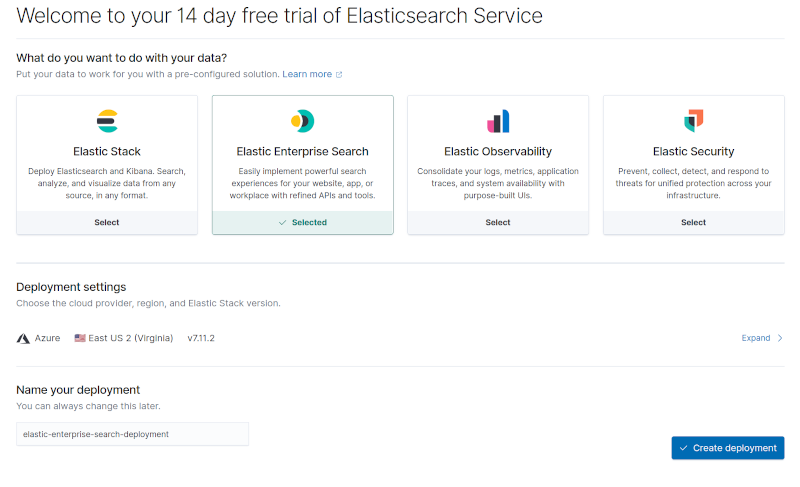Toggle the Selected Enterprise Search option
Screen dimensions: 800x487
[x=303, y=222]
